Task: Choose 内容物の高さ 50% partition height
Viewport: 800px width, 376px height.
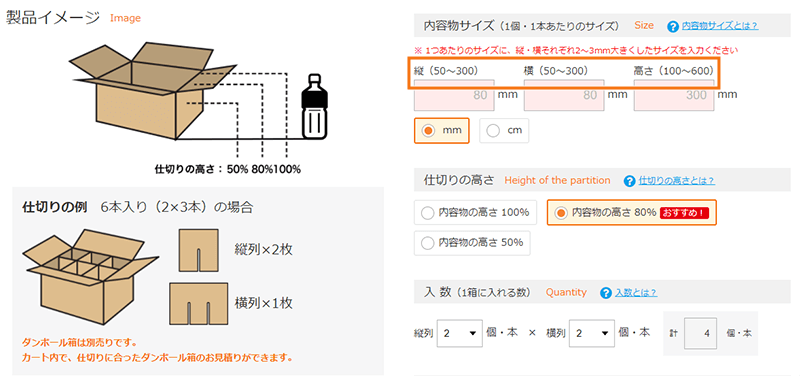Action: (472, 243)
